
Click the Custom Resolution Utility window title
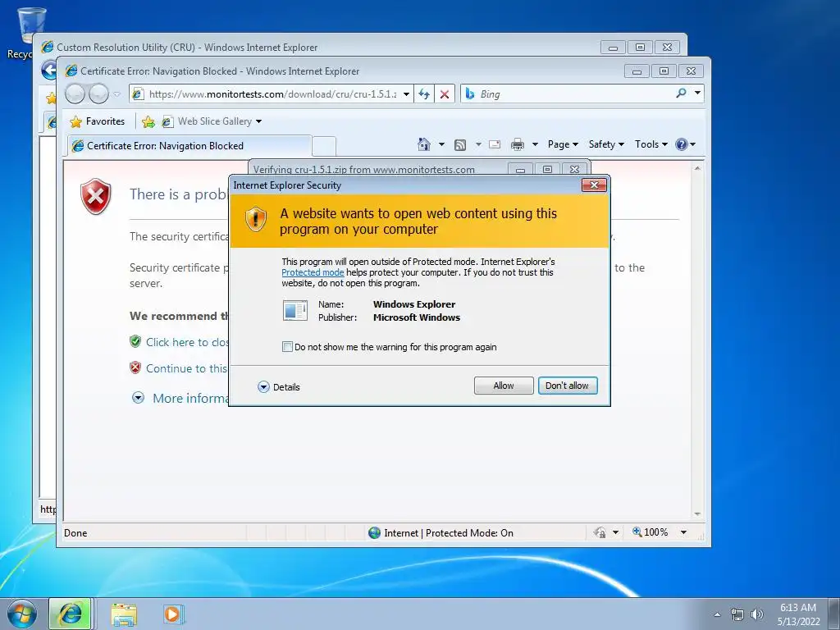pos(187,47)
